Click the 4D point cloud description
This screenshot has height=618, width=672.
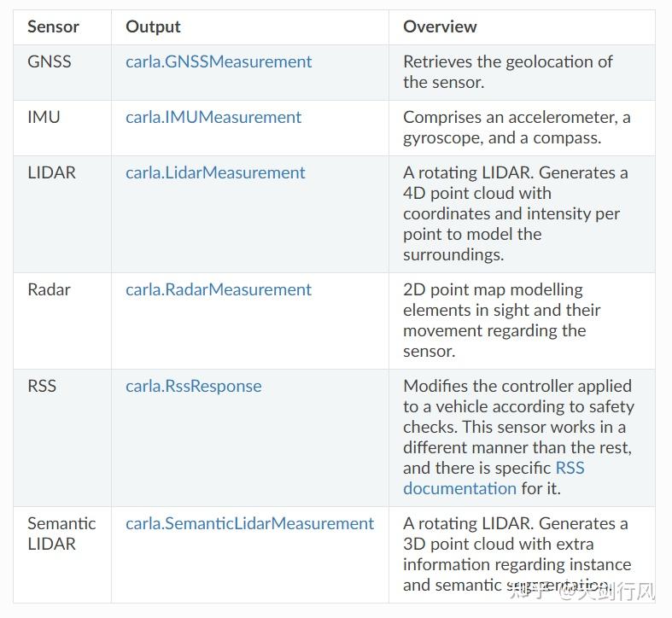tap(515, 213)
